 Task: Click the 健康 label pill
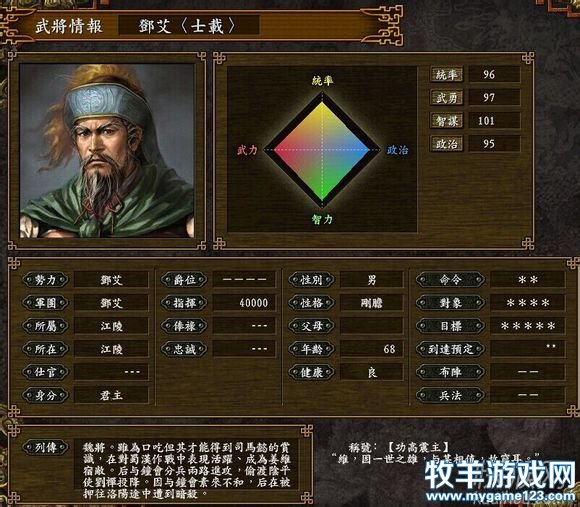point(311,372)
